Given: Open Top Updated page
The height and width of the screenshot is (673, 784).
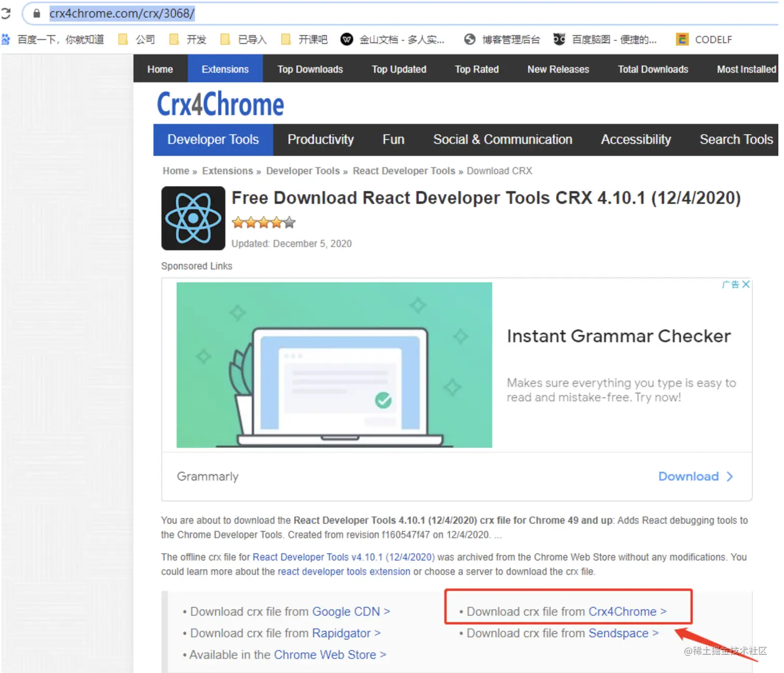Looking at the screenshot, I should (399, 69).
